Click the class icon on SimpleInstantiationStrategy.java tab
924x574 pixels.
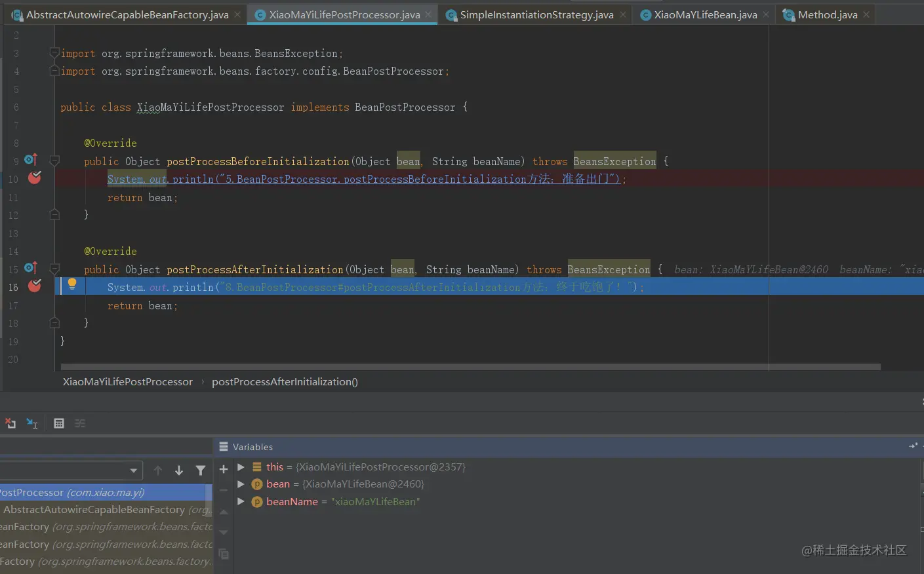click(451, 15)
